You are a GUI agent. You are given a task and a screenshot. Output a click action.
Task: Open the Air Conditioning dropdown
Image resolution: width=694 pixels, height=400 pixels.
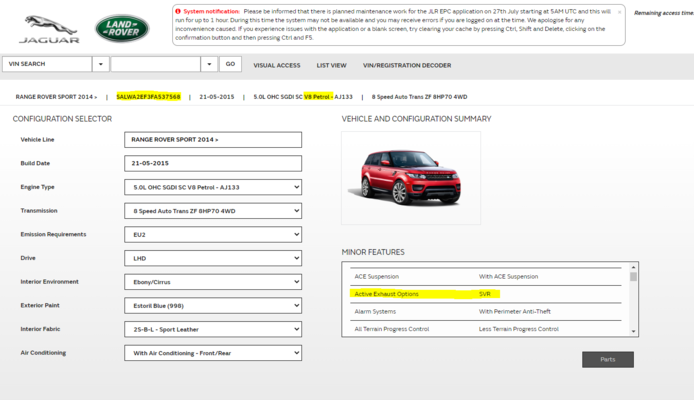(213, 353)
